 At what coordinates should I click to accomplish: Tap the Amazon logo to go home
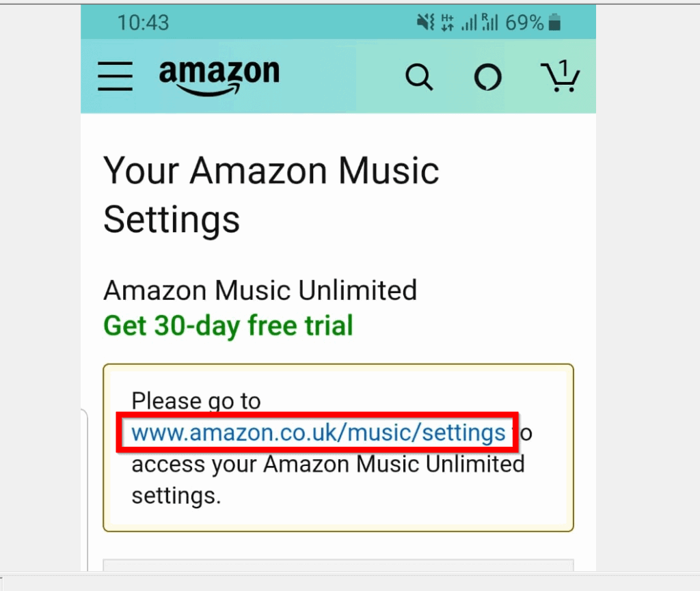coord(219,75)
